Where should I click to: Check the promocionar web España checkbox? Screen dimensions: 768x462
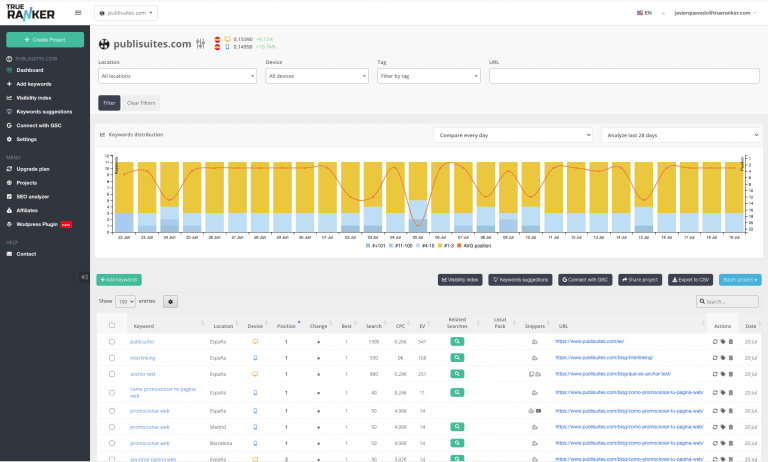coord(112,411)
